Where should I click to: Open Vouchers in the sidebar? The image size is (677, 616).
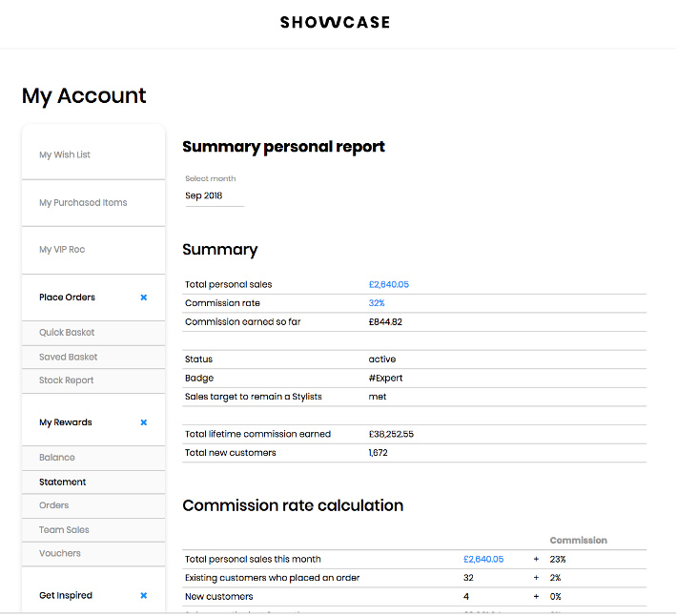(60, 553)
